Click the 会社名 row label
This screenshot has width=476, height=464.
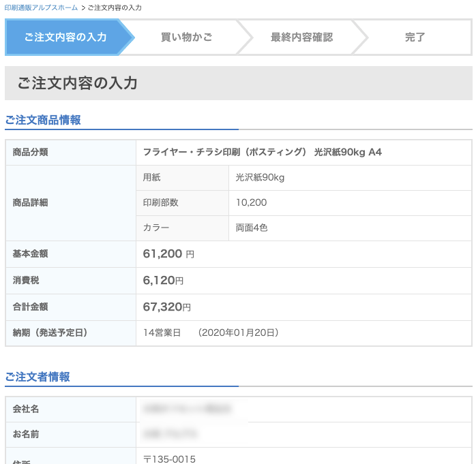point(26,409)
